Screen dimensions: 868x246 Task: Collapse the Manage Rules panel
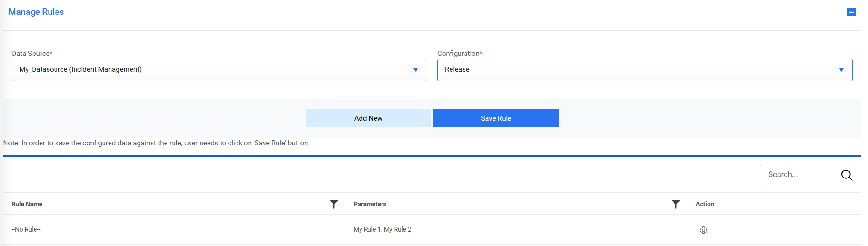pyautogui.click(x=852, y=12)
